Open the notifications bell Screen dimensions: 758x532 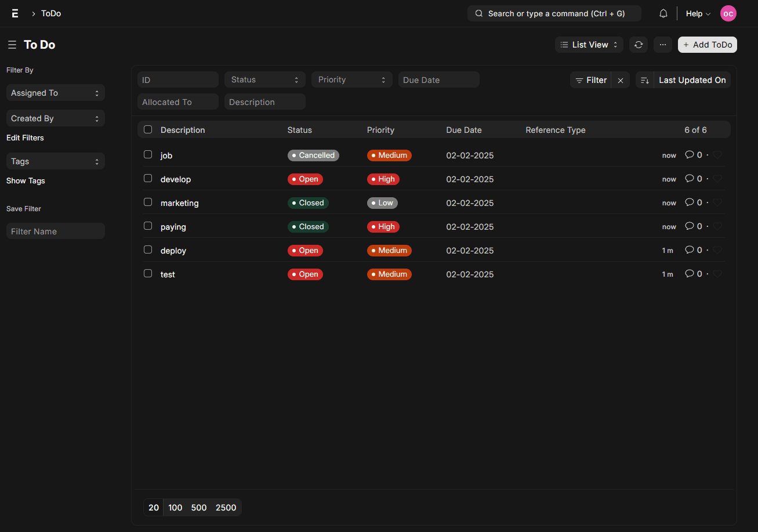[x=663, y=13]
